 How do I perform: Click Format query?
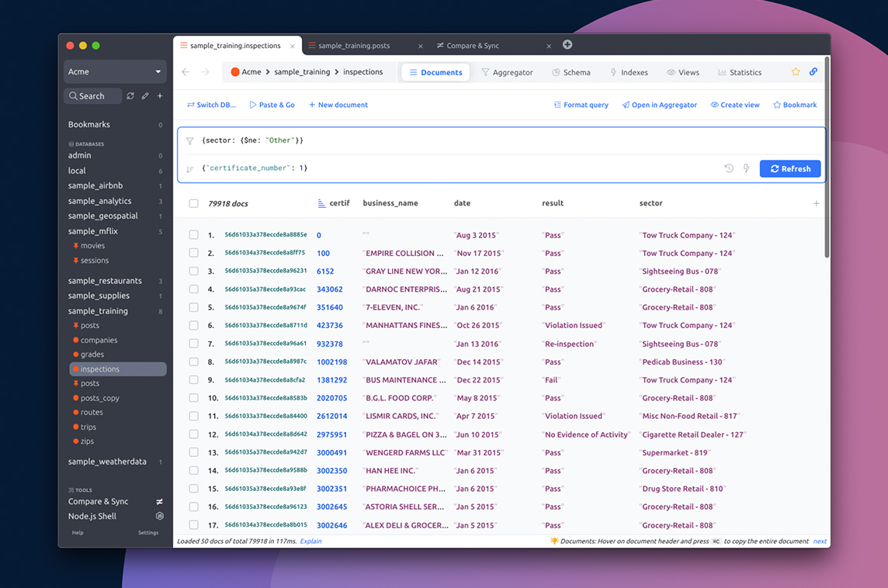coord(581,105)
